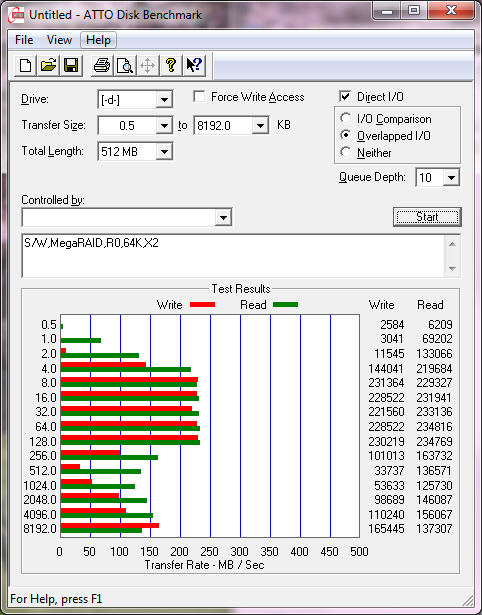The image size is (482, 615).
Task: Click inside the description text box
Action: [x=233, y=256]
